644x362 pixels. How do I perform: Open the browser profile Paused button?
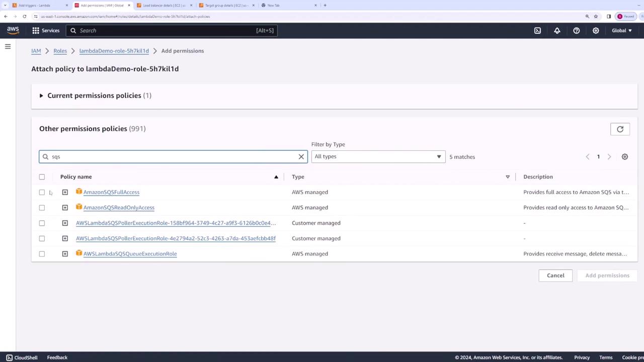click(626, 17)
